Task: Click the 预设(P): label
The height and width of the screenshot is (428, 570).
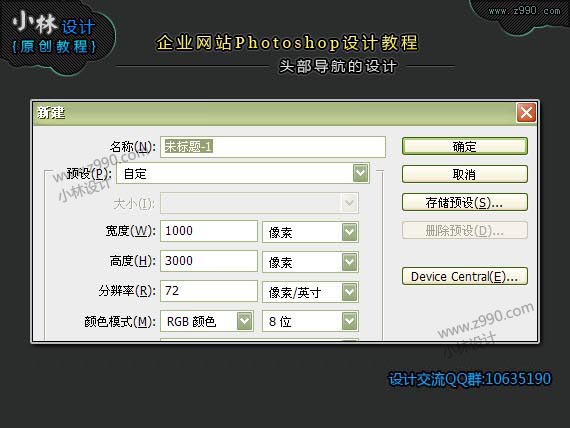Action: [x=89, y=173]
